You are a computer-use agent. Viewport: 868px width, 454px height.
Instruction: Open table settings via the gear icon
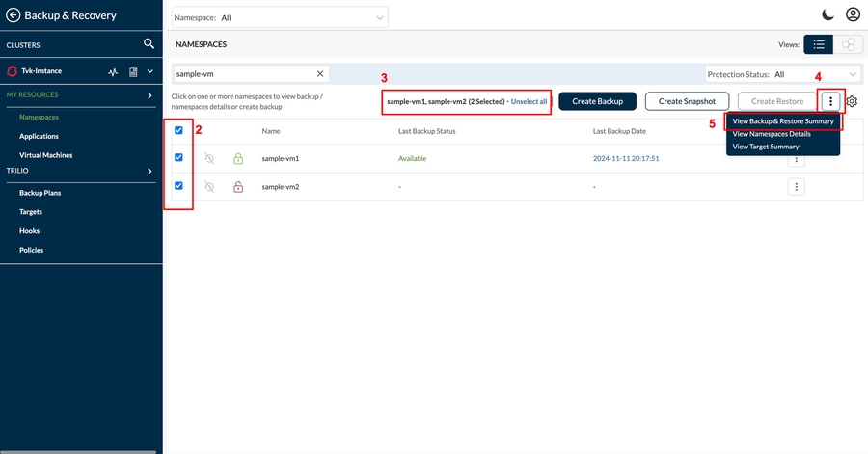(x=852, y=101)
